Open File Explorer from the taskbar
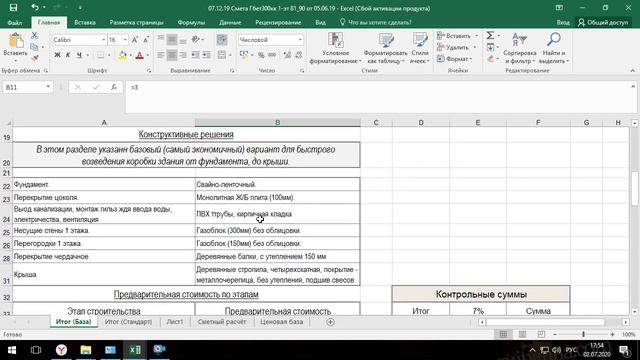 coord(86,350)
